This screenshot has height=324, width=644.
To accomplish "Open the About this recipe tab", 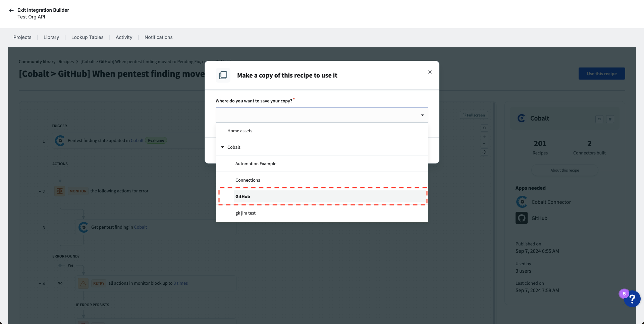I will [x=565, y=170].
